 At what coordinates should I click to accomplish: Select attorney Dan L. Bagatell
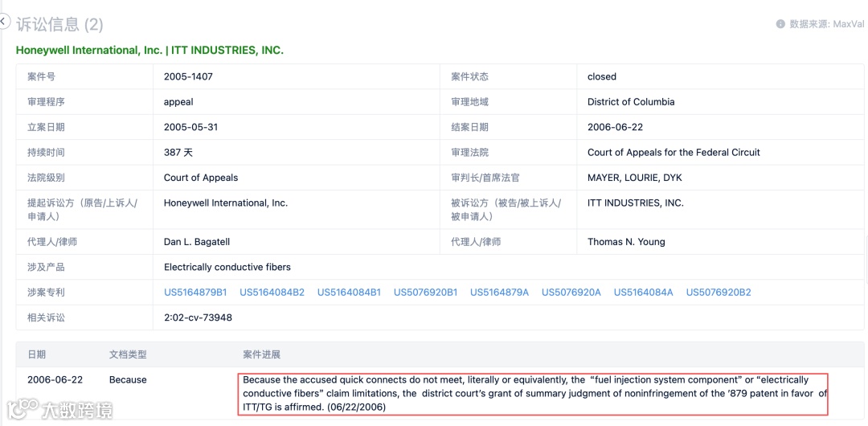click(199, 241)
